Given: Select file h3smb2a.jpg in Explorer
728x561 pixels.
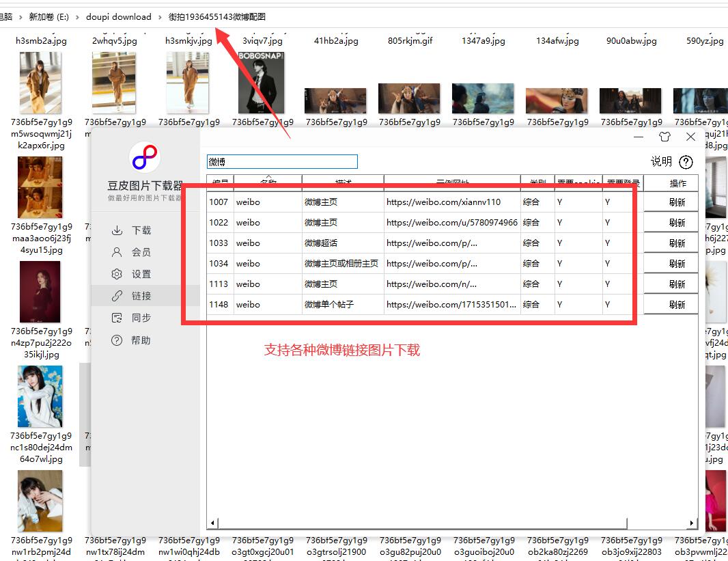Looking at the screenshot, I should point(42,40).
